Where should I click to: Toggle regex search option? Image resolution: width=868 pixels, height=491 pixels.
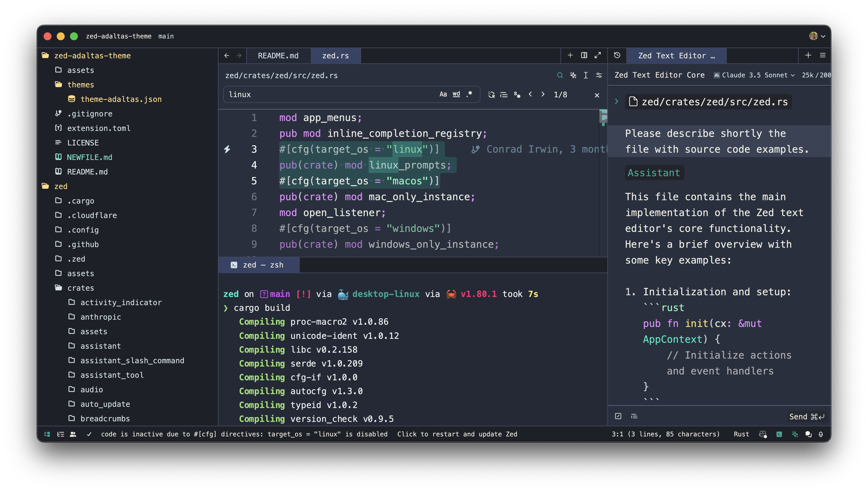pos(469,94)
